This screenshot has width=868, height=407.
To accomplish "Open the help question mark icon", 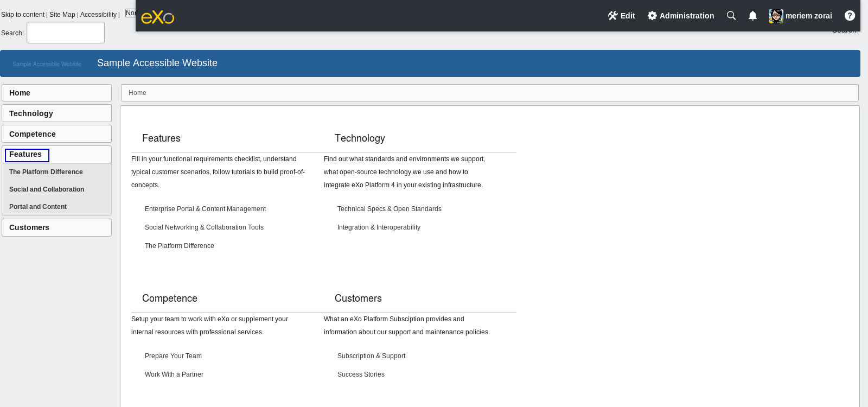I will (x=850, y=16).
